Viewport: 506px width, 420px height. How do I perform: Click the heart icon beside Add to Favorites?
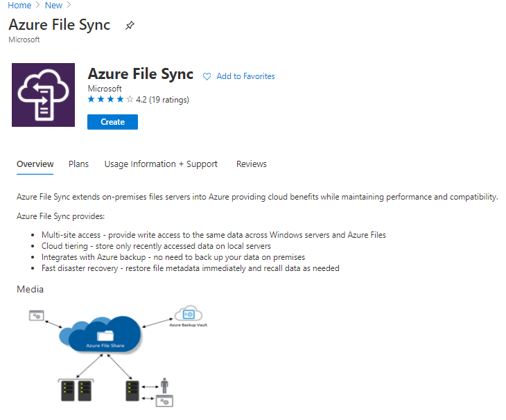207,76
